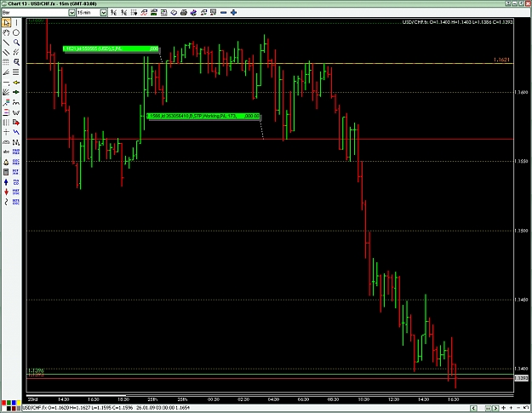Select the red arrow export tool

[16, 123]
